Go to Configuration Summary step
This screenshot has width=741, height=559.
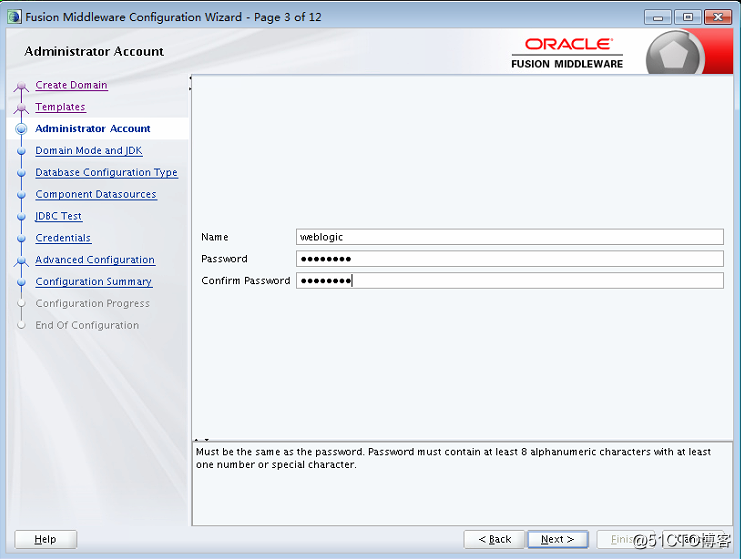[x=94, y=282]
